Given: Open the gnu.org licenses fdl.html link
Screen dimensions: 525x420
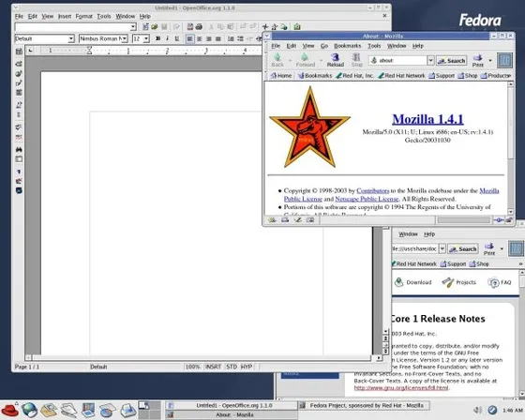Looking at the screenshot, I should tap(401, 388).
